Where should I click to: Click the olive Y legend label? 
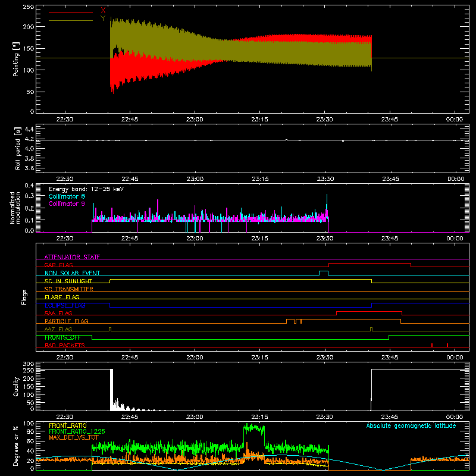(x=103, y=18)
